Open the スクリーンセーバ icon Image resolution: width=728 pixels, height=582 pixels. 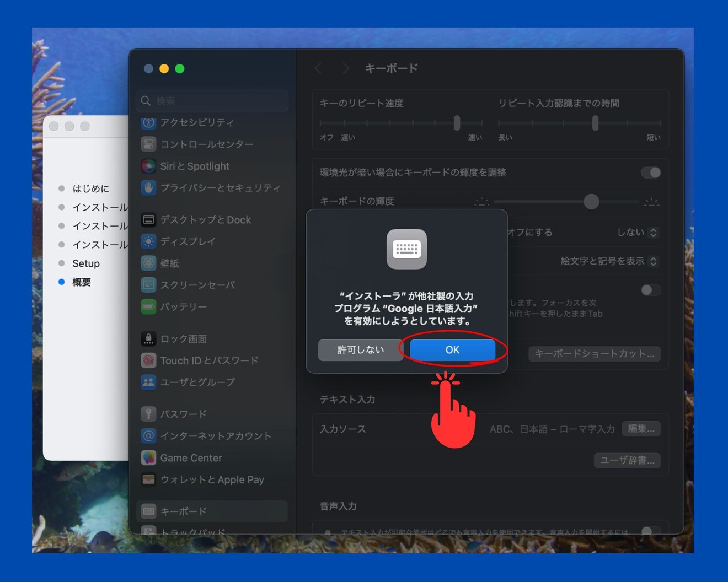tap(148, 285)
